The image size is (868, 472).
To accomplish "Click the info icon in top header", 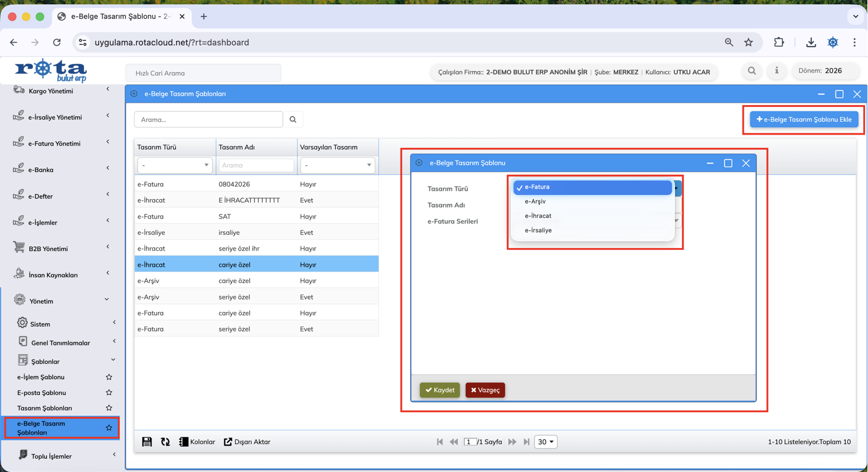I will (776, 71).
